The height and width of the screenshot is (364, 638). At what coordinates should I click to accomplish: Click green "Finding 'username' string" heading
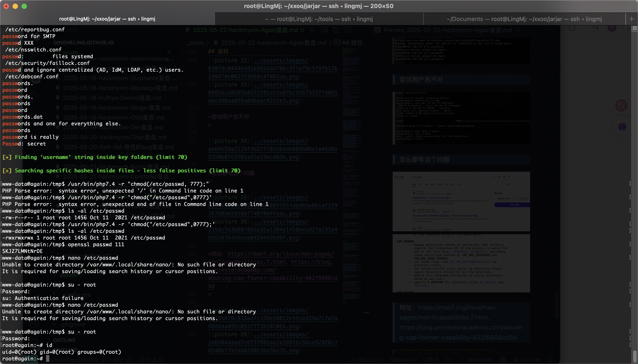(95, 157)
